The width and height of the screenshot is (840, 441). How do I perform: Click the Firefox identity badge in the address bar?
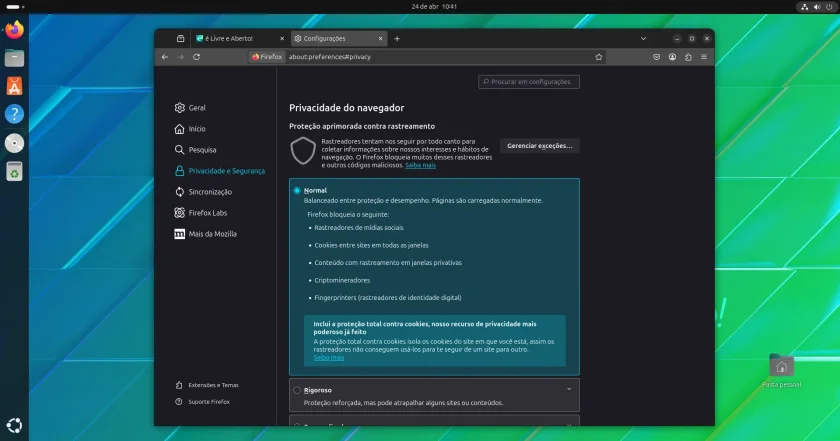click(267, 57)
